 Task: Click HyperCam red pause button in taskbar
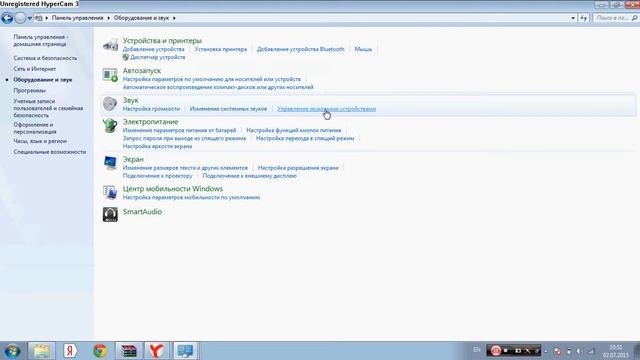click(x=496, y=351)
